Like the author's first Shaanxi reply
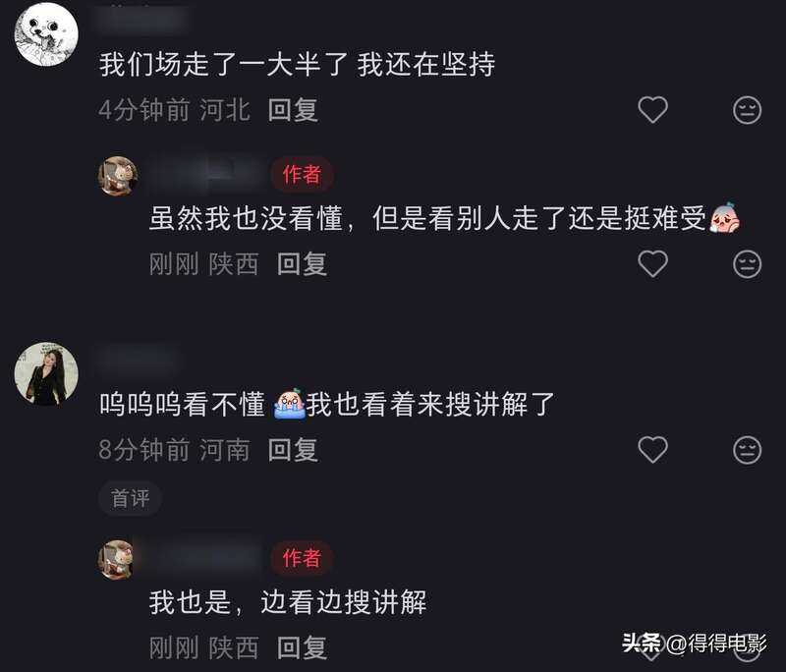The image size is (786, 672). tap(652, 263)
